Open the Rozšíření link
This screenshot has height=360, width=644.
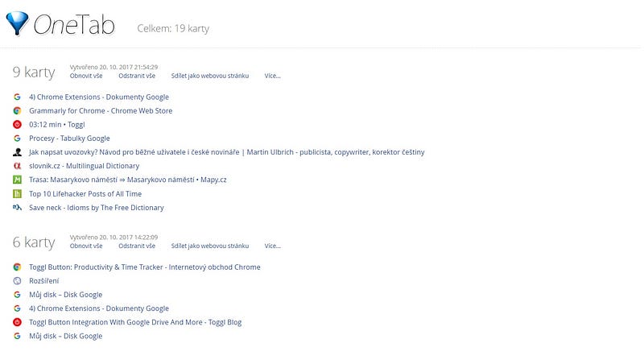pos(44,281)
